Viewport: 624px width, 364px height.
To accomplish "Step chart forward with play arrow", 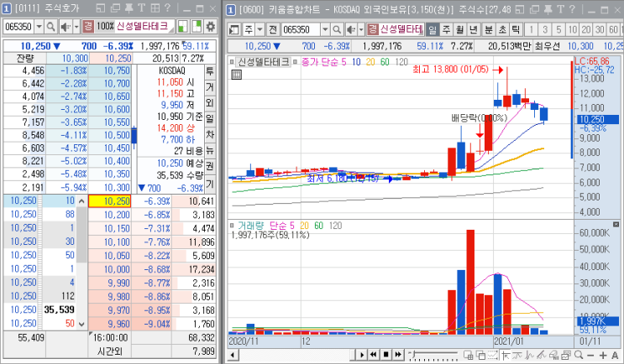I will (361, 355).
